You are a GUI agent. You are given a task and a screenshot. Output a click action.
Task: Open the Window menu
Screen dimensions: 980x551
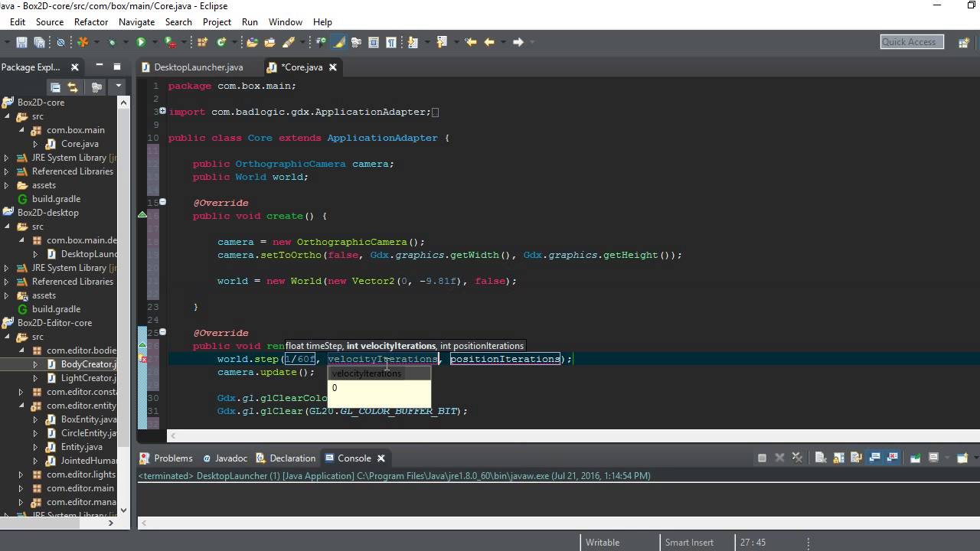pos(285,22)
